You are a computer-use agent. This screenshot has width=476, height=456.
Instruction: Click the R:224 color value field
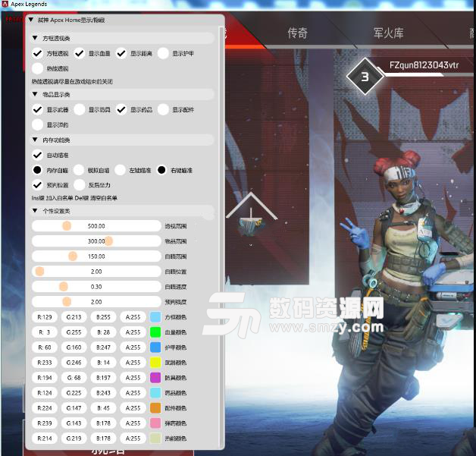(x=44, y=408)
